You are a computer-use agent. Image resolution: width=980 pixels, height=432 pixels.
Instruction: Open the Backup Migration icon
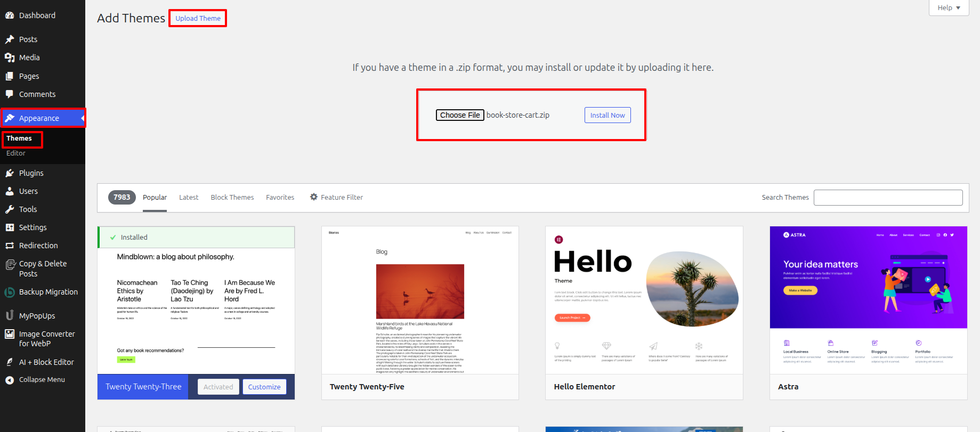[10, 292]
